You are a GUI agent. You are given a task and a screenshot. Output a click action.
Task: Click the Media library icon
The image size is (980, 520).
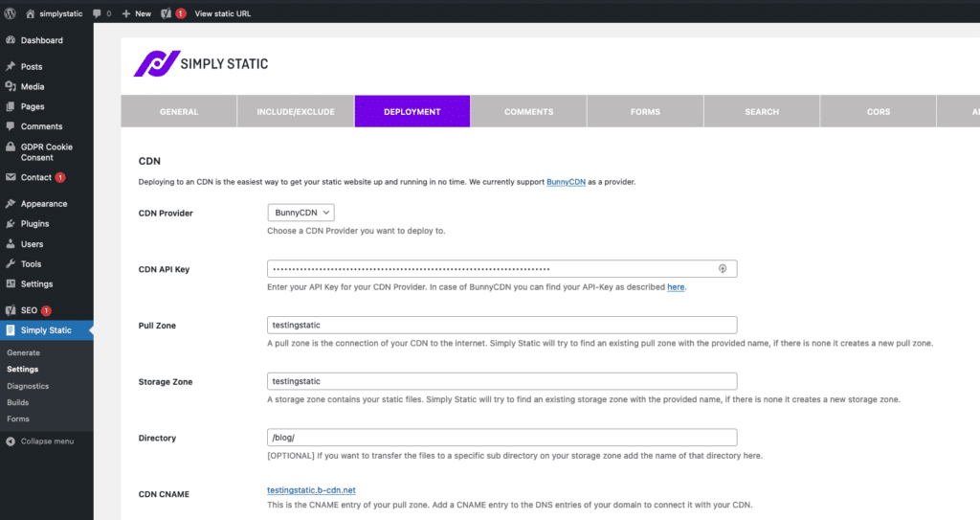[11, 86]
